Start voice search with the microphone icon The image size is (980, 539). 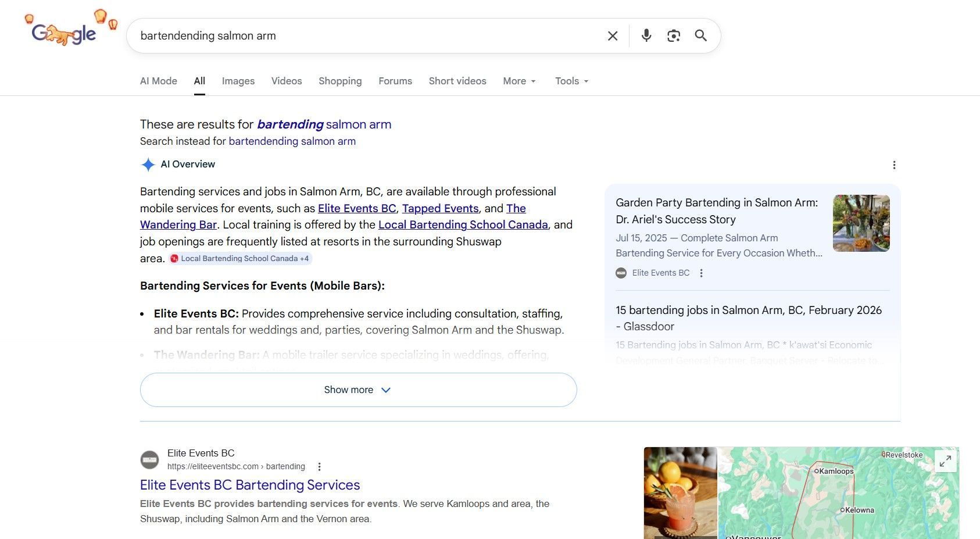pos(646,35)
